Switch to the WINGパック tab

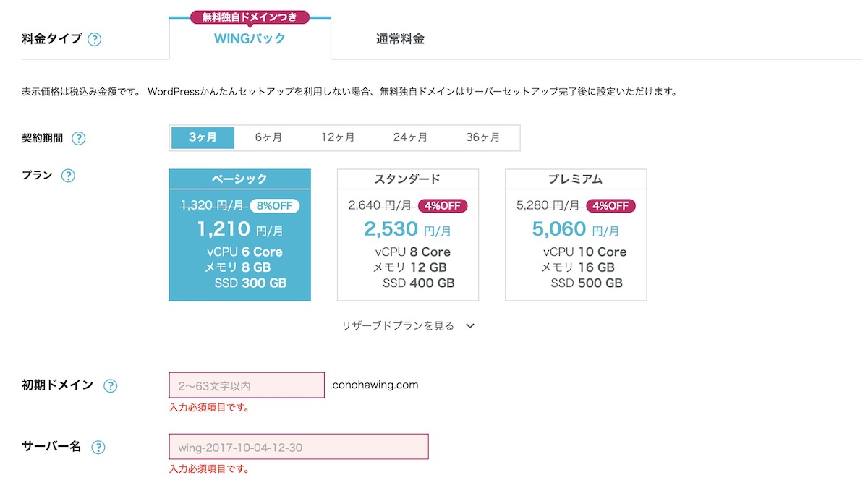coord(250,38)
